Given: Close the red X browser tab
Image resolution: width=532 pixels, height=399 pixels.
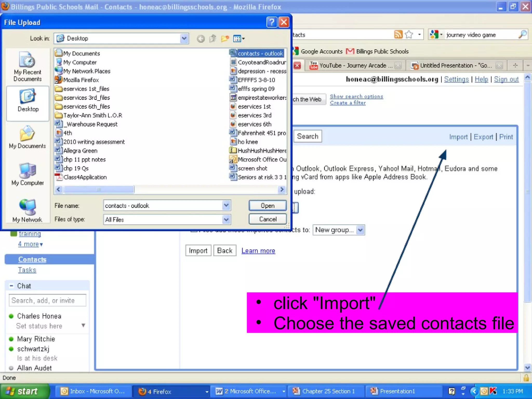Looking at the screenshot, I should tap(297, 65).
